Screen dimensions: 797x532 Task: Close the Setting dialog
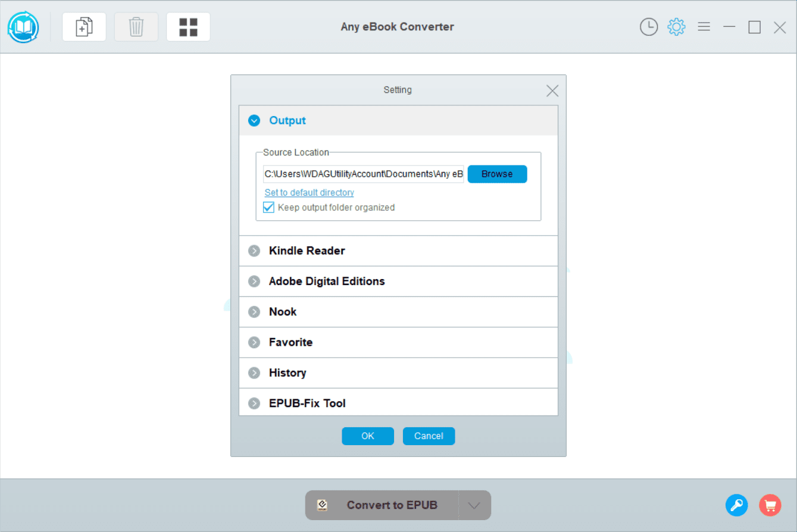coord(552,90)
